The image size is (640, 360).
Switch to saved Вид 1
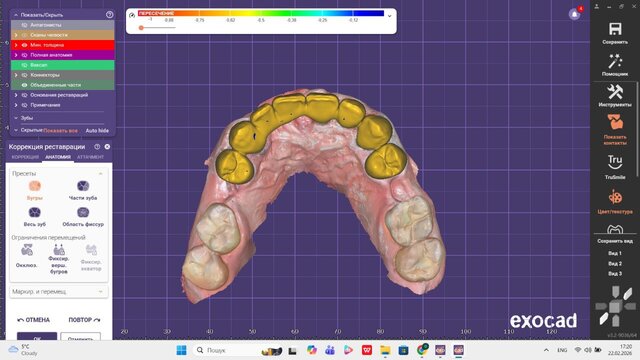click(615, 253)
